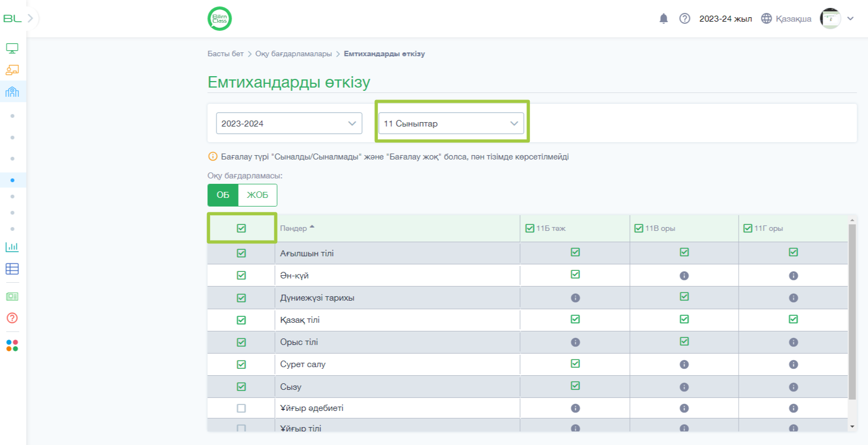The height and width of the screenshot is (445, 868).
Task: Switch to the ЖОБ program tab
Action: pos(258,195)
